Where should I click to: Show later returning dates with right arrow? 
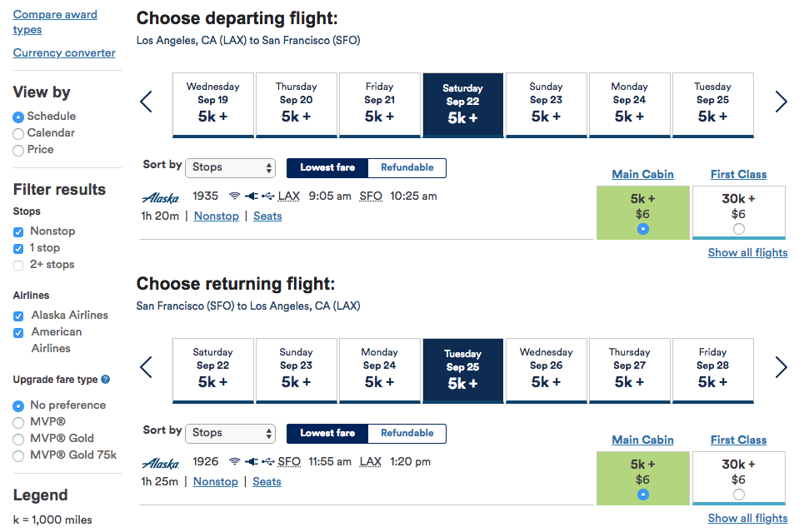coord(781,367)
